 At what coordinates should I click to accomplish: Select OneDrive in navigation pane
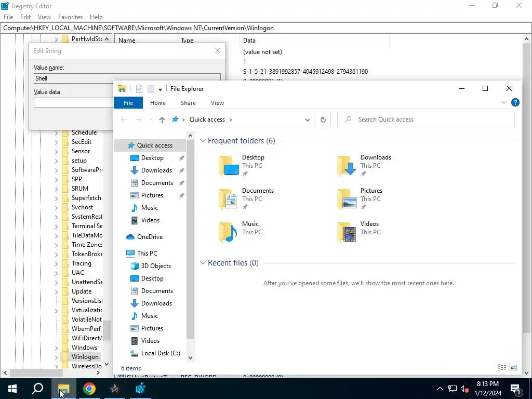coord(150,237)
